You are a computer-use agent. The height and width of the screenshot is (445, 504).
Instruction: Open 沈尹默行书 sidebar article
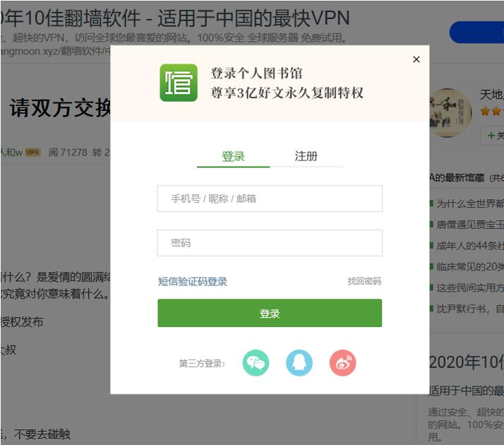[x=469, y=309]
